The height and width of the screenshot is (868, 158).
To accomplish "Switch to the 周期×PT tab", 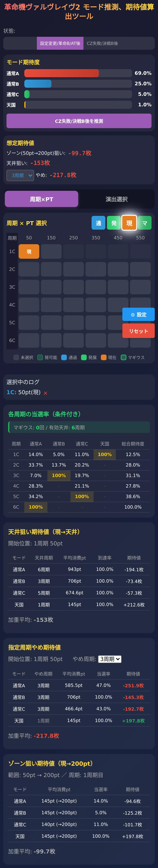I will click(42, 199).
